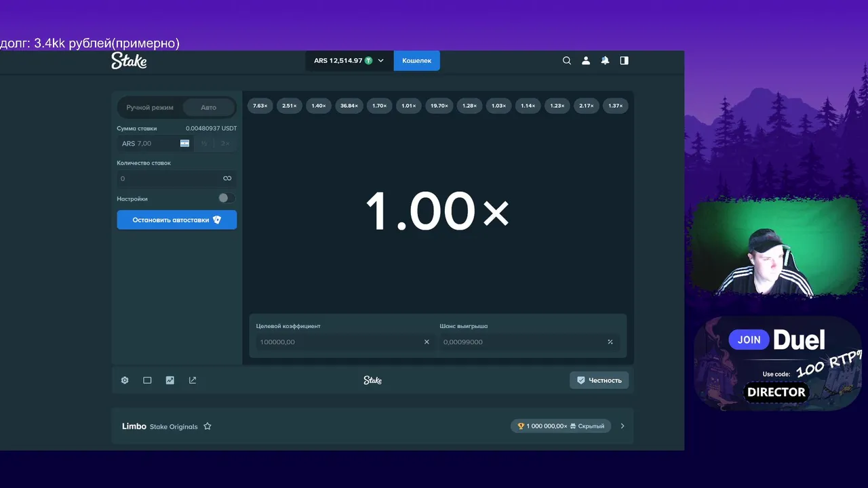Open the 1.37× result pill
The image size is (868, 488).
click(x=616, y=106)
